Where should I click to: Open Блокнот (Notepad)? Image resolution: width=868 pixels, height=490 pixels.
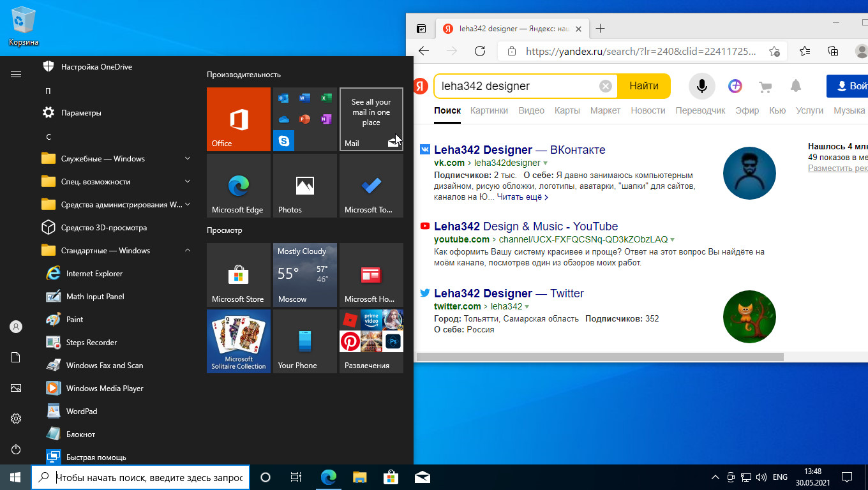117,434
